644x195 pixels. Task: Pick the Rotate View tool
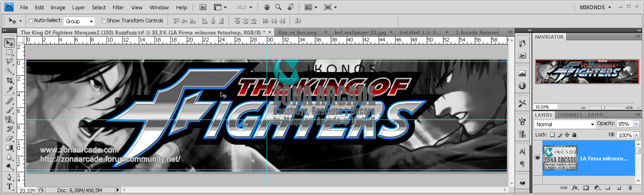[x=290, y=7]
